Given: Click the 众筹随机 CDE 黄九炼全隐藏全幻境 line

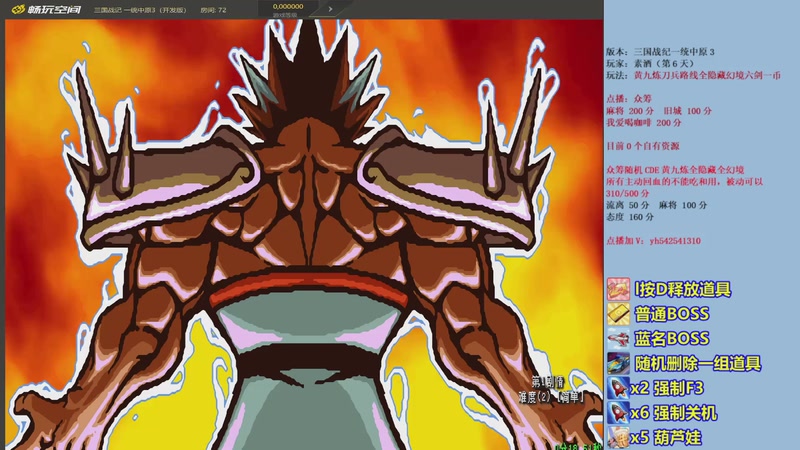Looking at the screenshot, I should tap(675, 169).
